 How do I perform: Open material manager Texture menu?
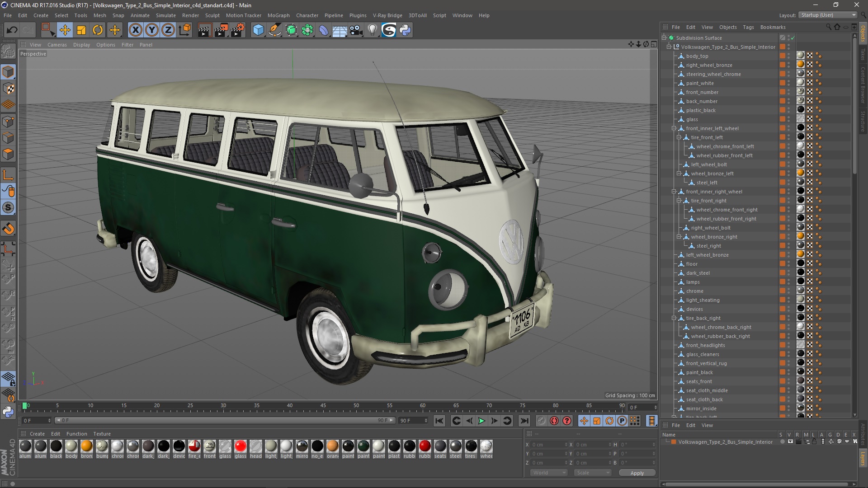pyautogui.click(x=102, y=434)
